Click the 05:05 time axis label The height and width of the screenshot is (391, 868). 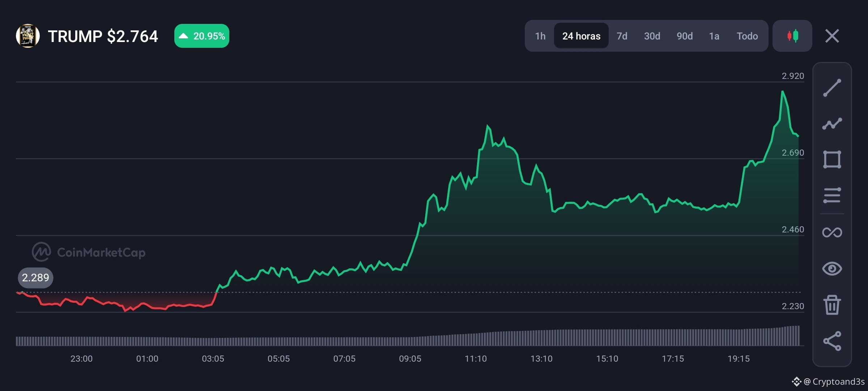click(x=278, y=359)
